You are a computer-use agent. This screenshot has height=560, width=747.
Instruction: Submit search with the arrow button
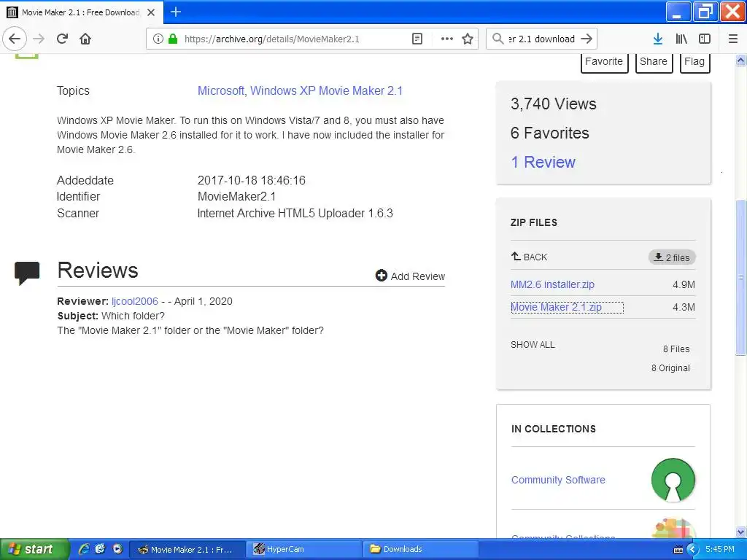click(x=587, y=39)
